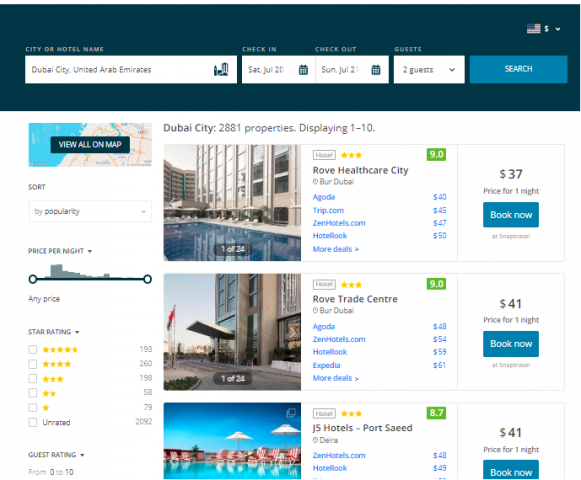581x480 pixels.
Task: Check the four-star rating filter
Action: pos(33,364)
